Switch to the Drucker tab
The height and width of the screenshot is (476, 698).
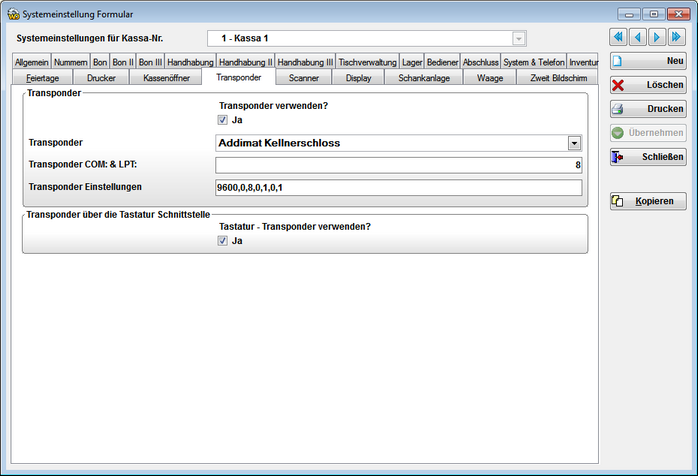(x=101, y=78)
